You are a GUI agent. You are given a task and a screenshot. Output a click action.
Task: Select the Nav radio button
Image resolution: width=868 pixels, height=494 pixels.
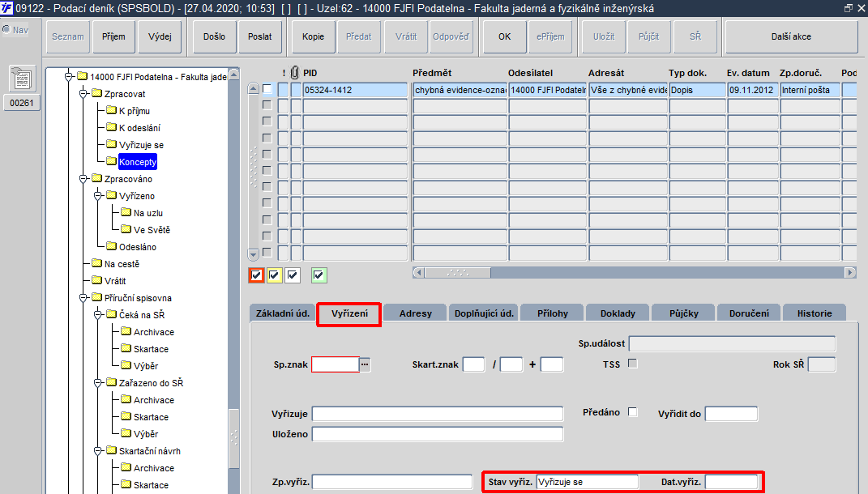6,29
